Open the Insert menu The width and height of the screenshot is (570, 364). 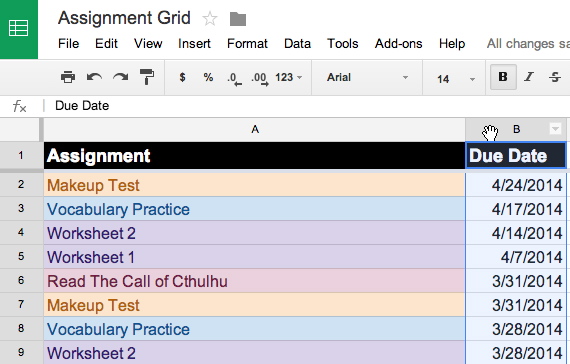point(194,44)
